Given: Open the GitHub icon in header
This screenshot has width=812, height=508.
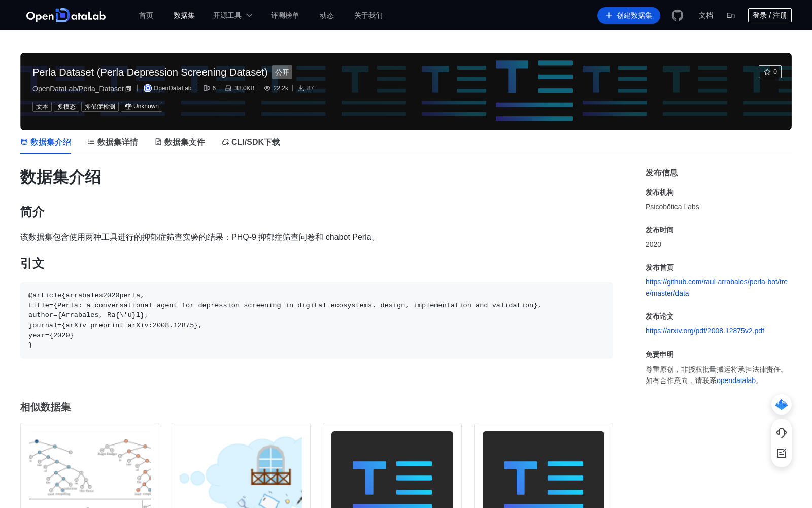Looking at the screenshot, I should tap(678, 15).
